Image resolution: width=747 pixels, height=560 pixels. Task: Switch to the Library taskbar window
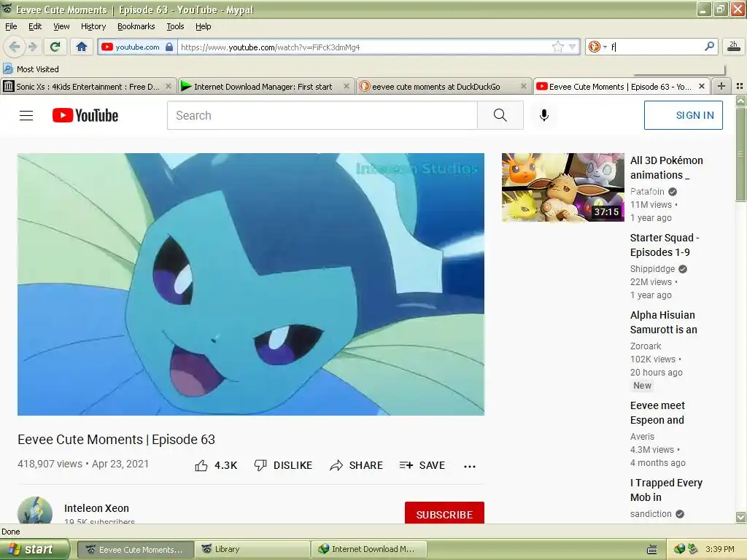tap(251, 549)
